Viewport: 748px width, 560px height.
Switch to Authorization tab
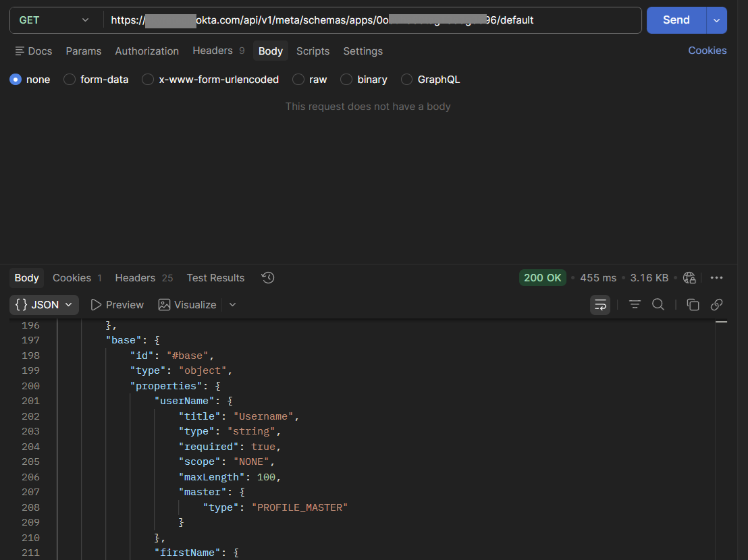tap(147, 51)
